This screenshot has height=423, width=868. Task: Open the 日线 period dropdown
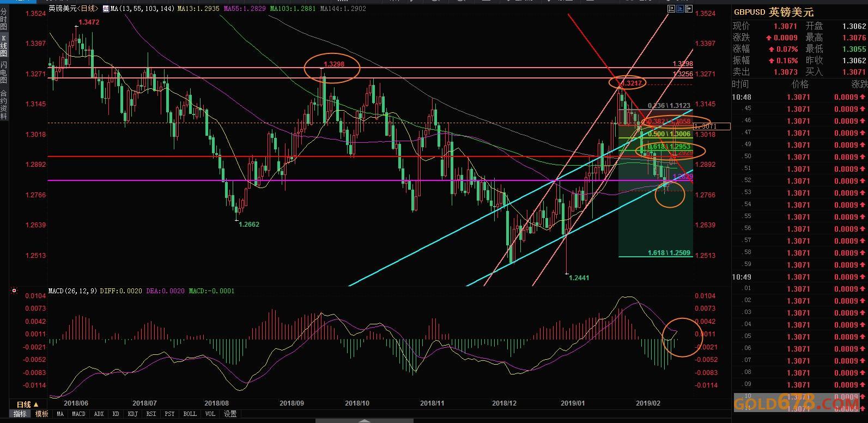click(27, 404)
